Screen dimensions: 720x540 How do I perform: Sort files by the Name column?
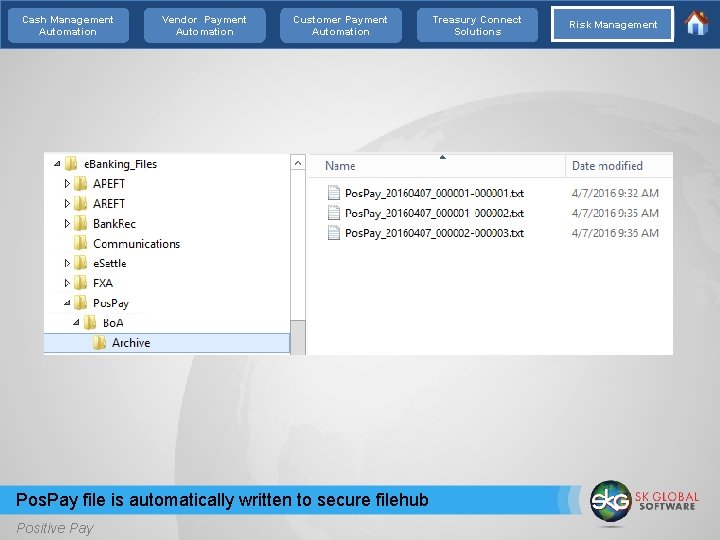tap(340, 166)
